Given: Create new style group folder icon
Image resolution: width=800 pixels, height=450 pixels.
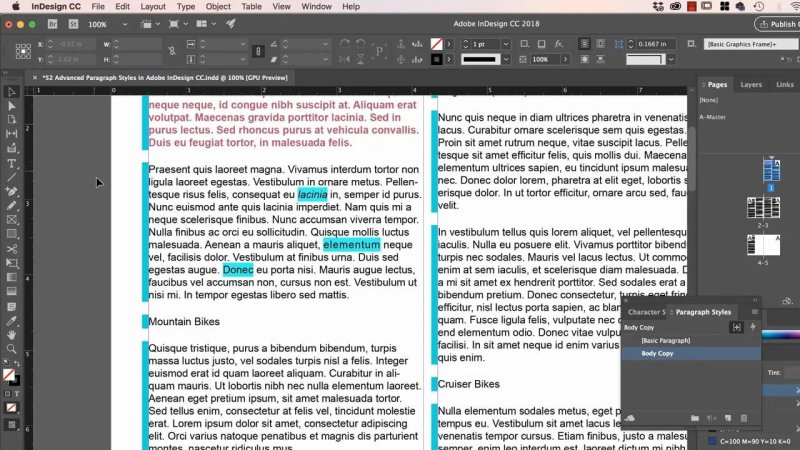Looking at the screenshot, I should (695, 418).
